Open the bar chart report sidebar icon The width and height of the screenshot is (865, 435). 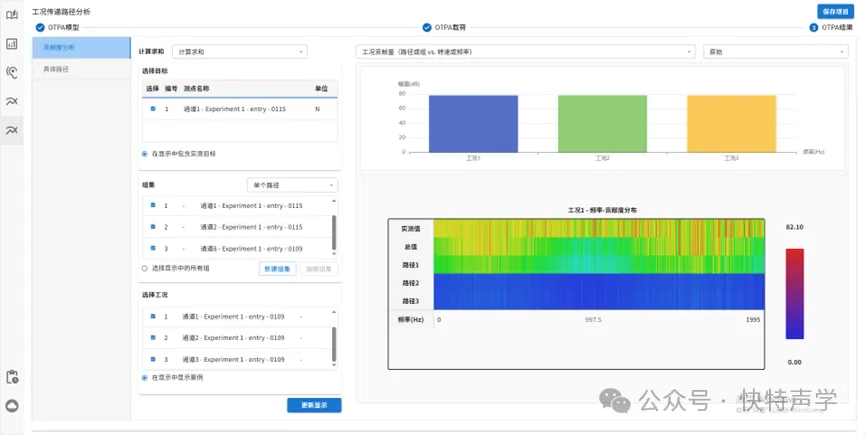[x=12, y=44]
